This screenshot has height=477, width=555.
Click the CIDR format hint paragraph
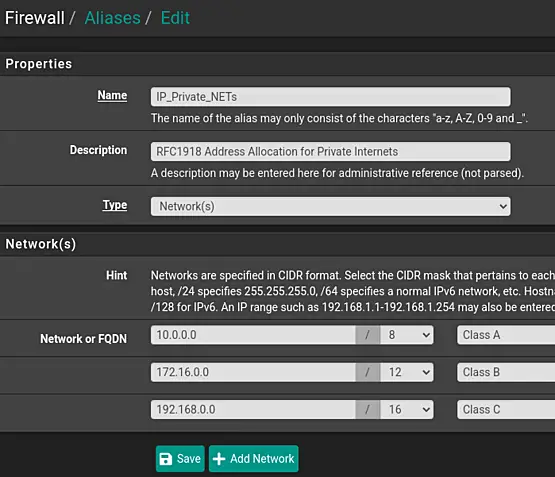(353, 291)
